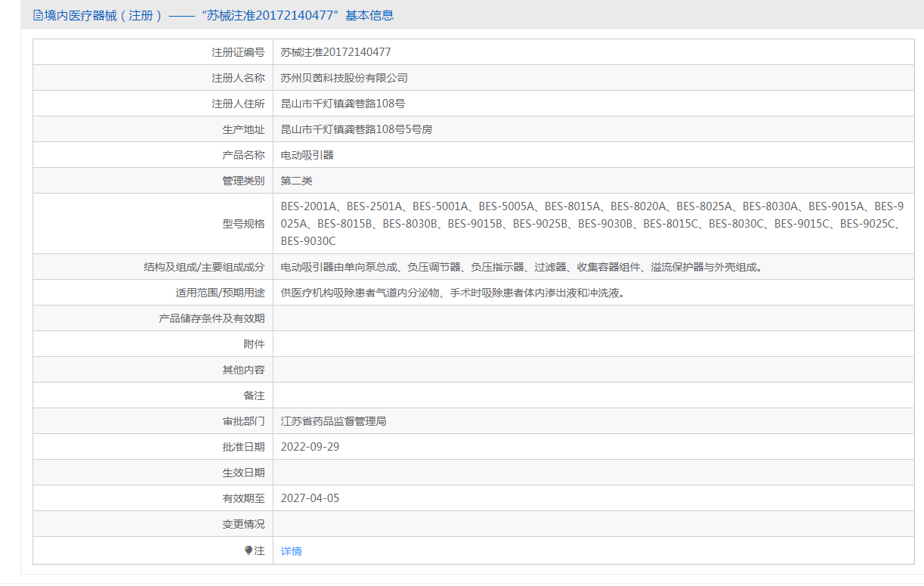Click the 生产地址 label
924x586 pixels.
pos(243,129)
